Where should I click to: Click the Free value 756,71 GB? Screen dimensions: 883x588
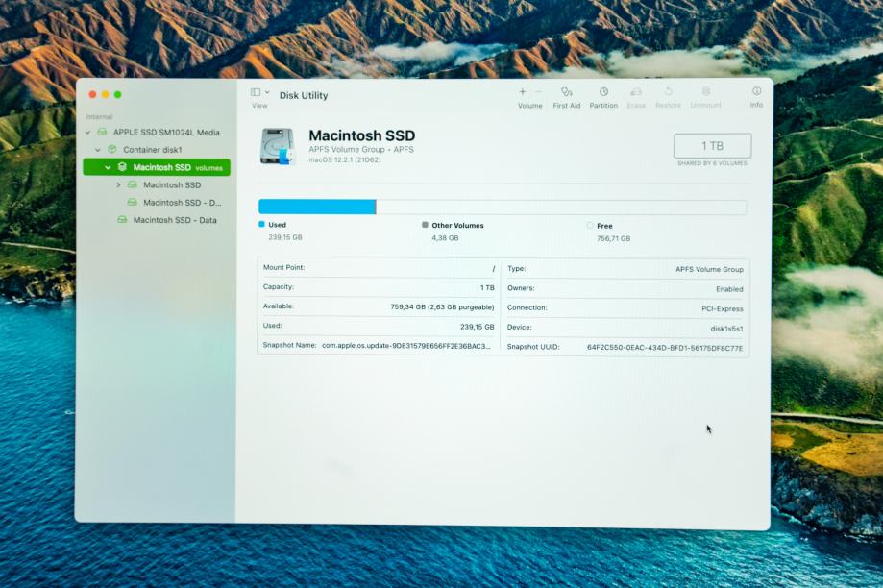[x=613, y=239]
